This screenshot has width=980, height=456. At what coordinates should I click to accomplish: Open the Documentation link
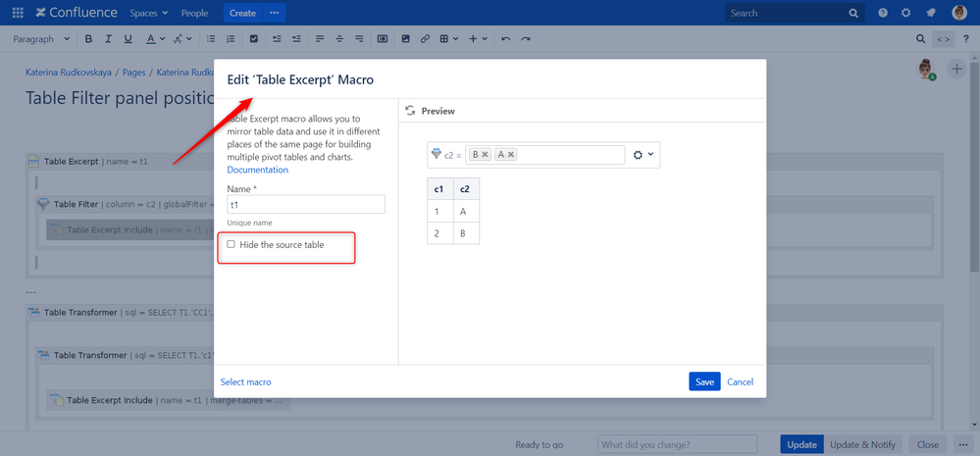coord(257,170)
